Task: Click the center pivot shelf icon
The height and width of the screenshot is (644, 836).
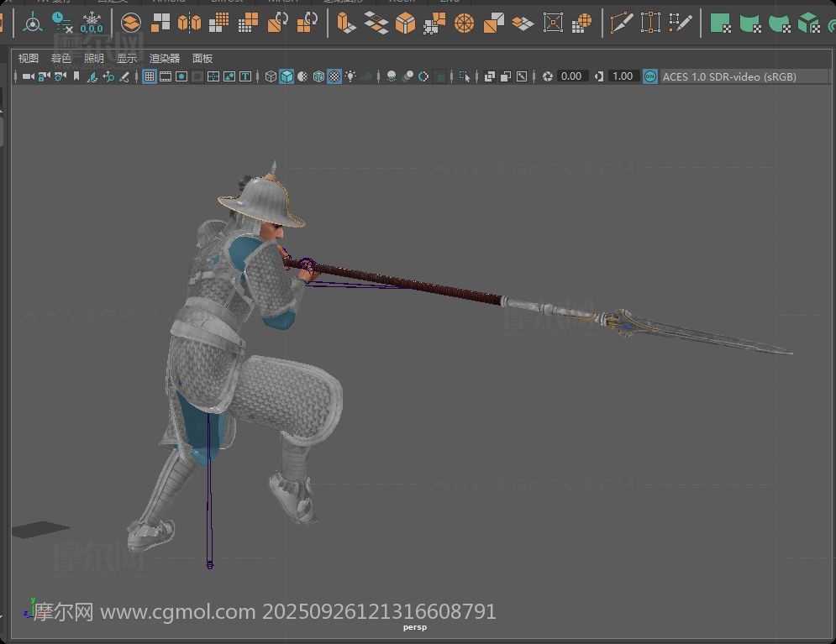Action: [x=33, y=22]
